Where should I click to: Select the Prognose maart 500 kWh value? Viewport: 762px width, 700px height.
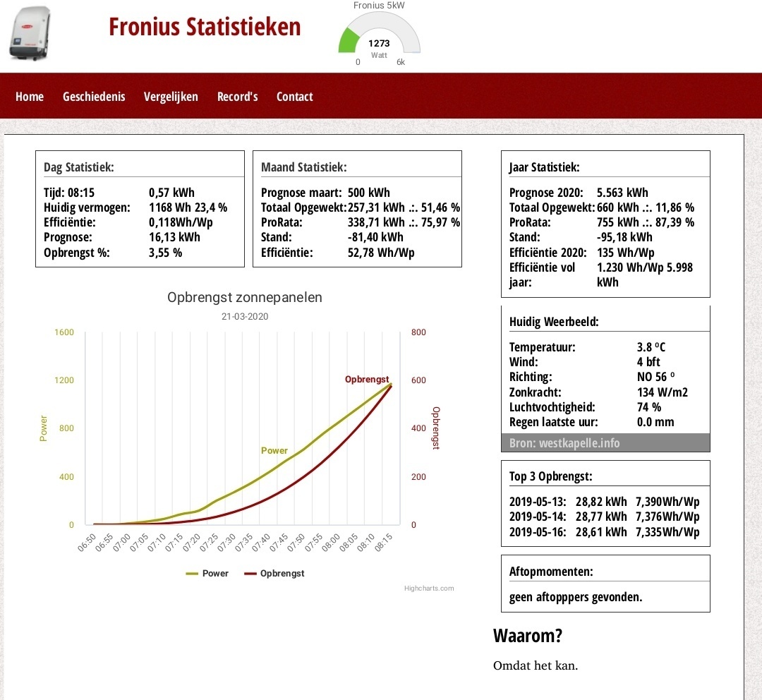tap(369, 193)
